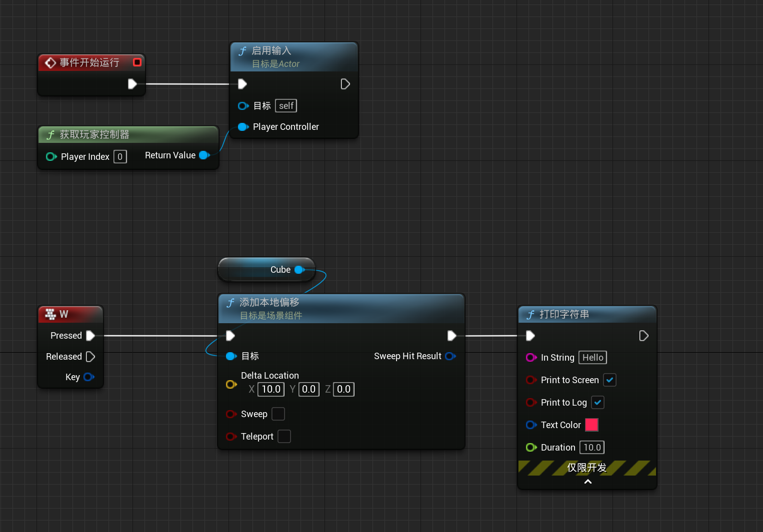763x532 pixels.
Task: Click the Return Value output pin
Action: pyautogui.click(x=204, y=155)
